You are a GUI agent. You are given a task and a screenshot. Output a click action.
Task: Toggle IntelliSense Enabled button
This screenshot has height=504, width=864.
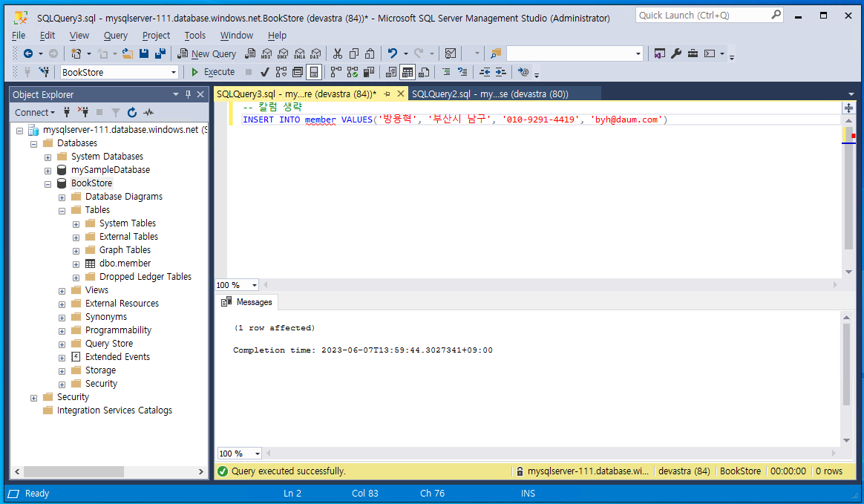point(313,72)
